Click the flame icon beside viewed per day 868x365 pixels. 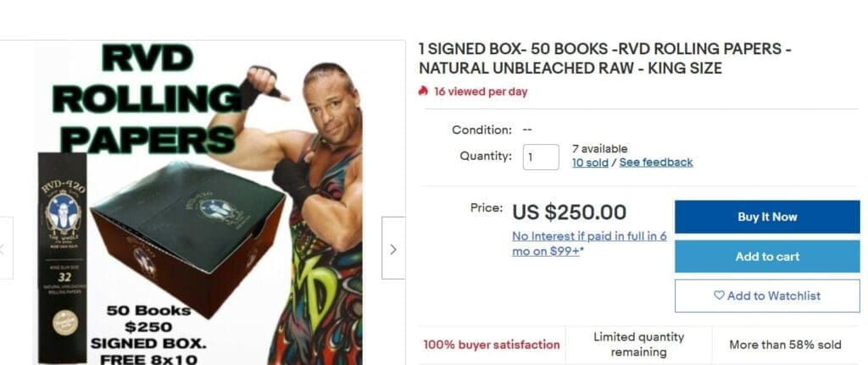(x=423, y=91)
